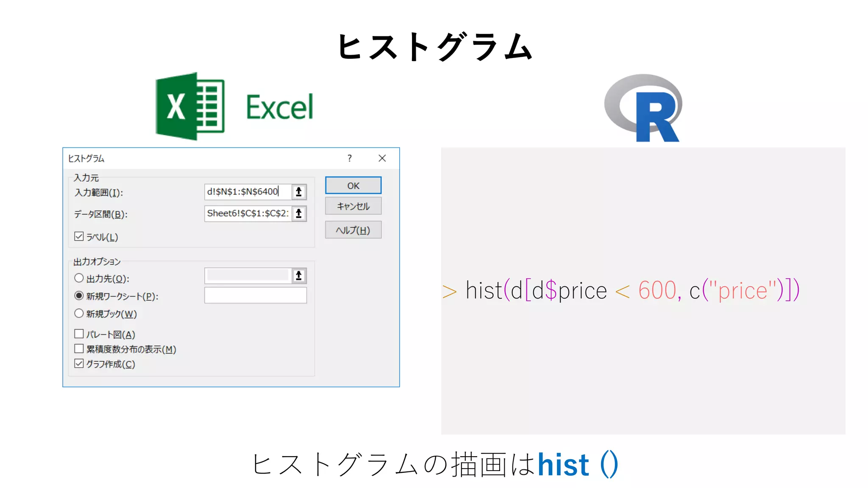Enable the 累積度数分布の表示(M) checkbox

pyautogui.click(x=79, y=349)
